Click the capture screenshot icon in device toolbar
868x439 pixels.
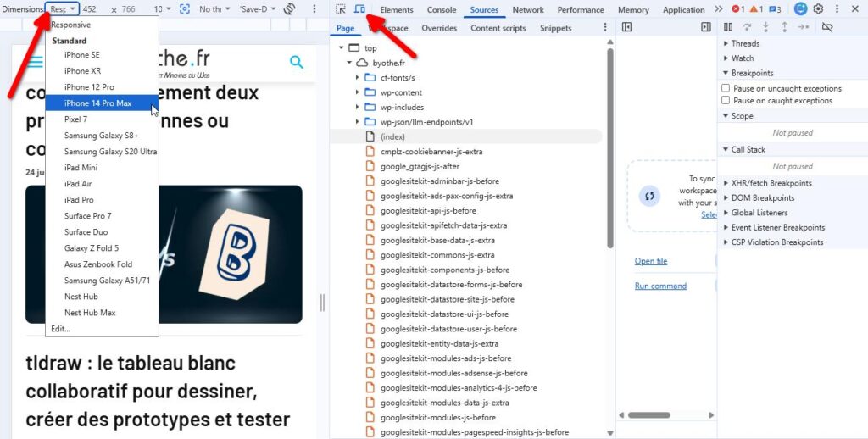pyautogui.click(x=185, y=8)
